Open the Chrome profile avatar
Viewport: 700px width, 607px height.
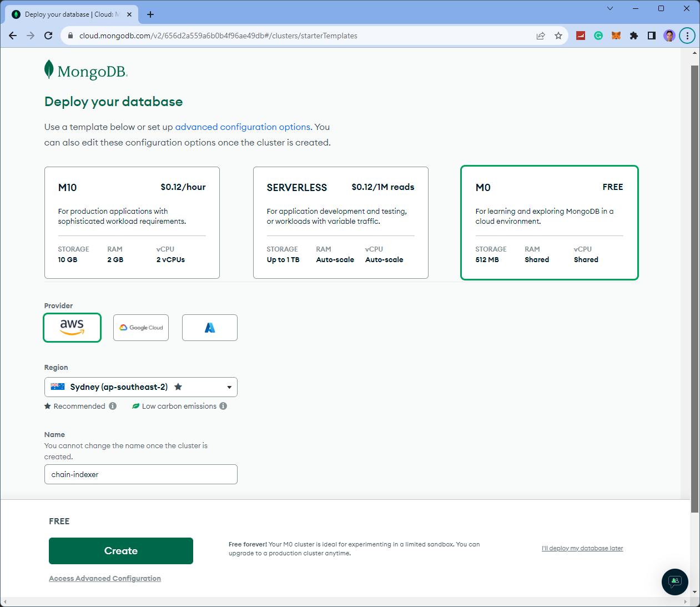tap(669, 36)
